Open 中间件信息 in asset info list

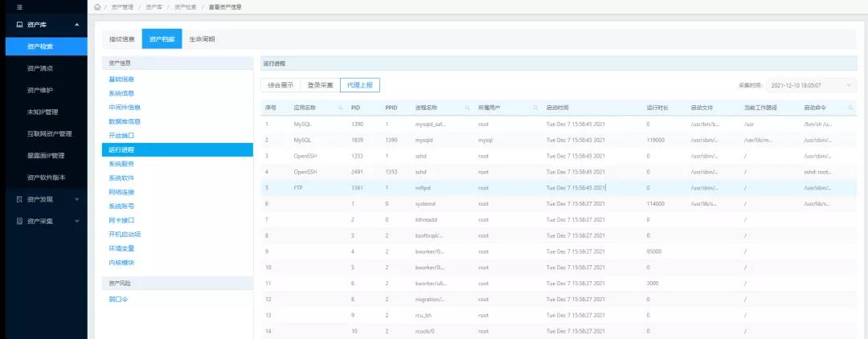coord(125,108)
